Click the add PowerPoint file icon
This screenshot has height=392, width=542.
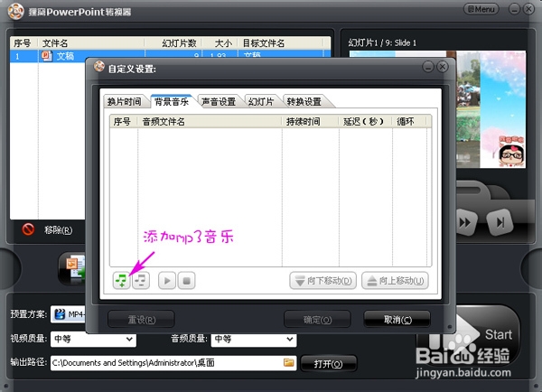[x=72, y=268]
